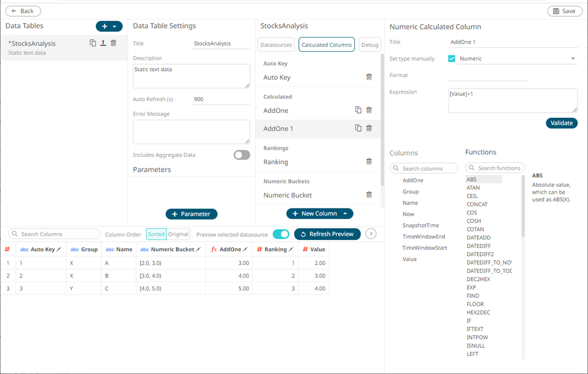
Task: Open the Set type manually dropdown
Action: pos(573,58)
